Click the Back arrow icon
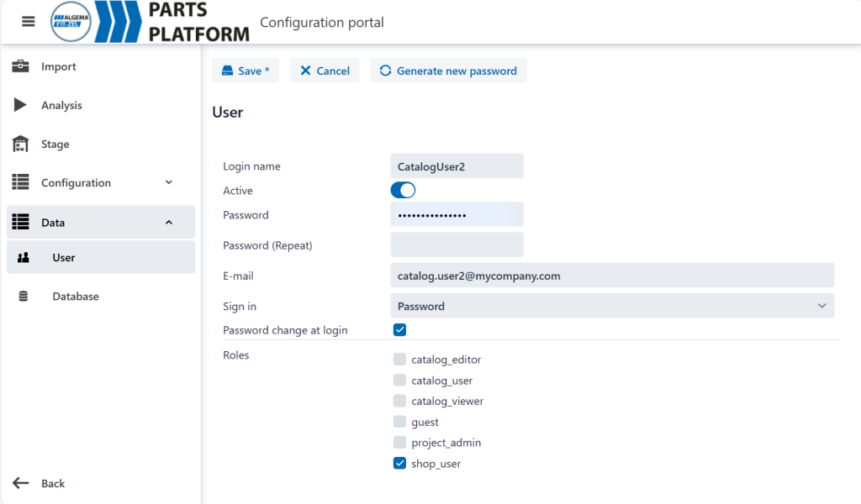Screen dimensions: 861x504 pos(21,483)
